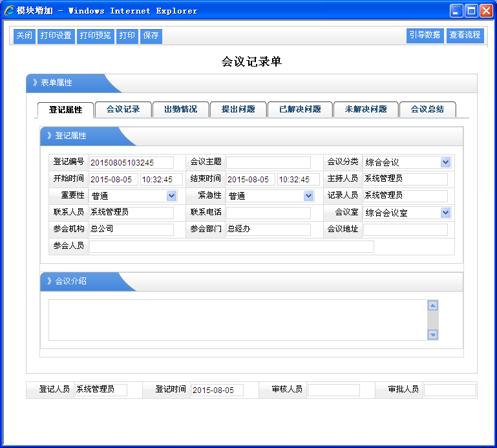Click the 关闭 toolbar button
Viewport: 497px width, 448px height.
click(x=24, y=36)
